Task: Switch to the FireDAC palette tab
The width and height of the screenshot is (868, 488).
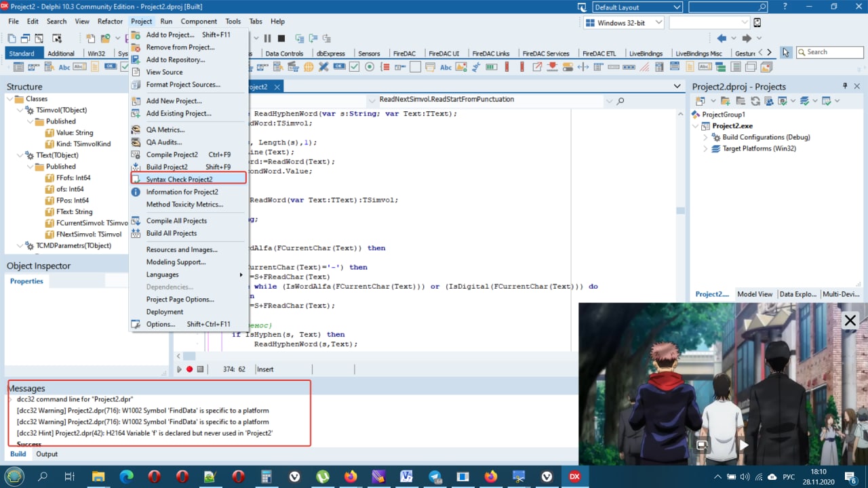Action: pos(404,54)
